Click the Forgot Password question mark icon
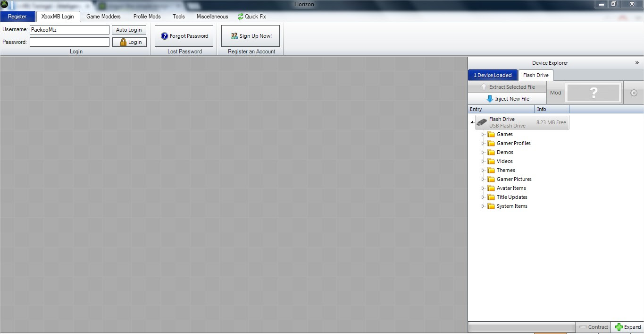644x334 pixels. (x=165, y=36)
